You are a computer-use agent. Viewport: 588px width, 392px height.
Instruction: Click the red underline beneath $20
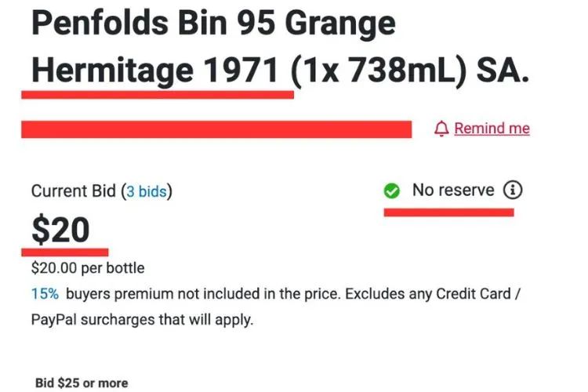pos(65,252)
